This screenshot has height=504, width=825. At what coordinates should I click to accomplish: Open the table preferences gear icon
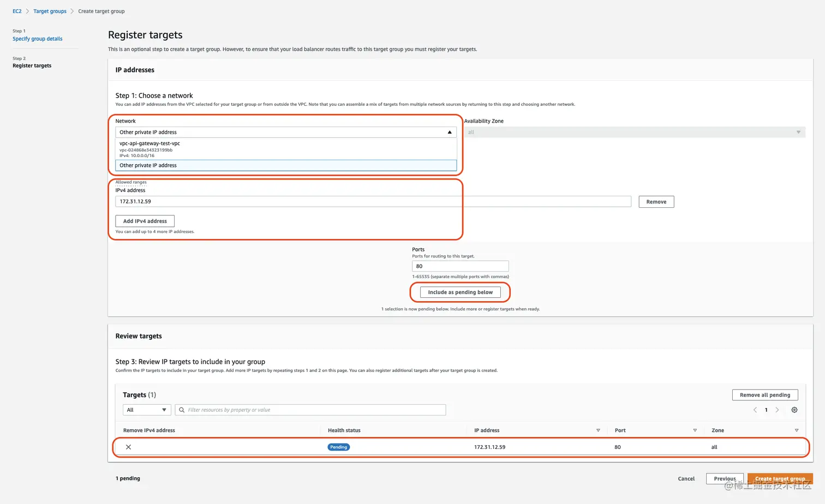(794, 410)
